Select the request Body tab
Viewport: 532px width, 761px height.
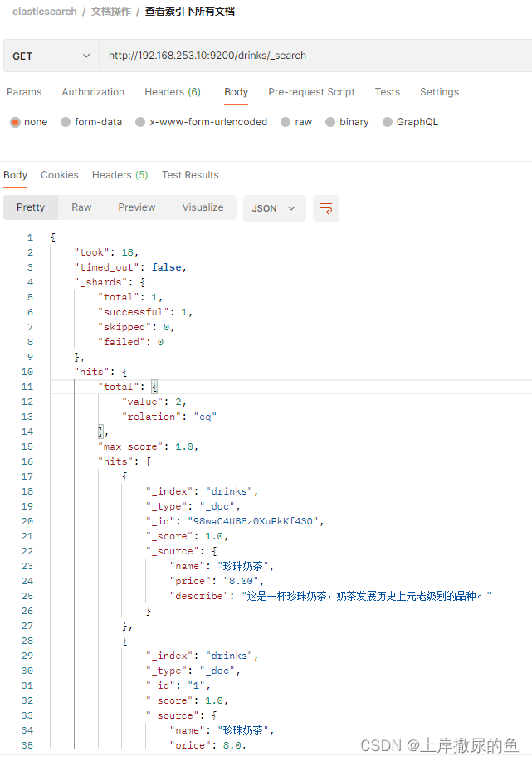237,92
